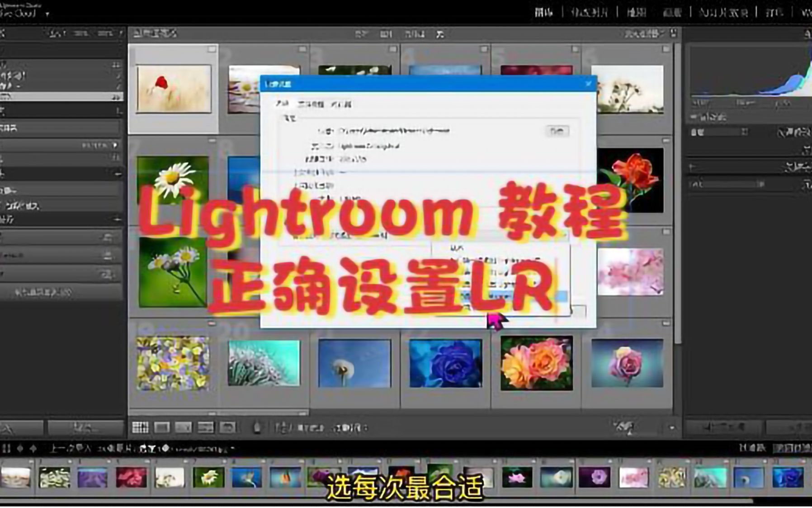Image resolution: width=812 pixels, height=508 pixels.
Task: Select the third tab in settings dialog
Action: (x=340, y=104)
